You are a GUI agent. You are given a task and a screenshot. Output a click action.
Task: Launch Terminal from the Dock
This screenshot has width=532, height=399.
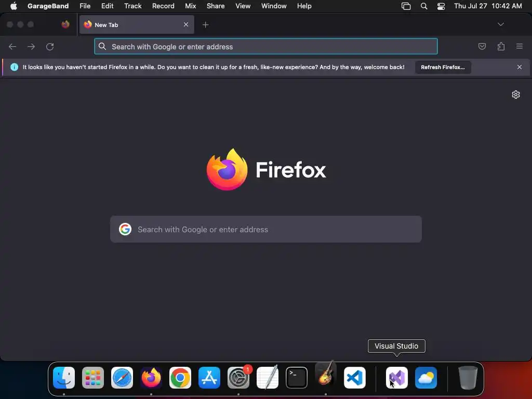coord(297,378)
